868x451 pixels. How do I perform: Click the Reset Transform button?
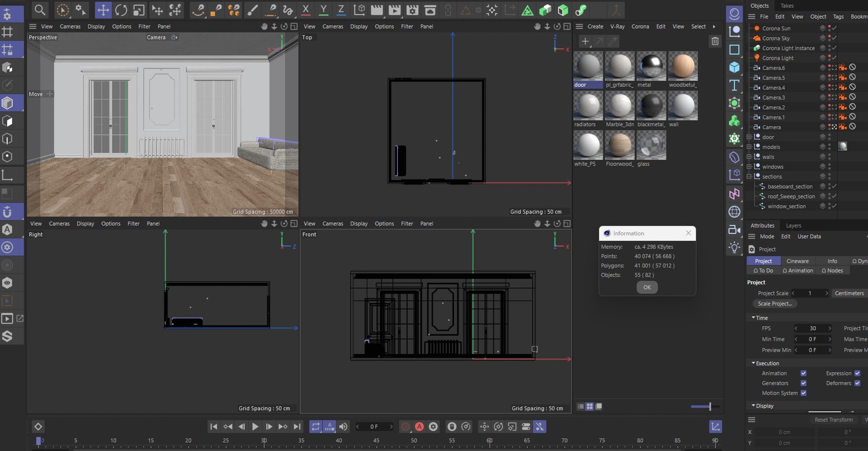834,420
